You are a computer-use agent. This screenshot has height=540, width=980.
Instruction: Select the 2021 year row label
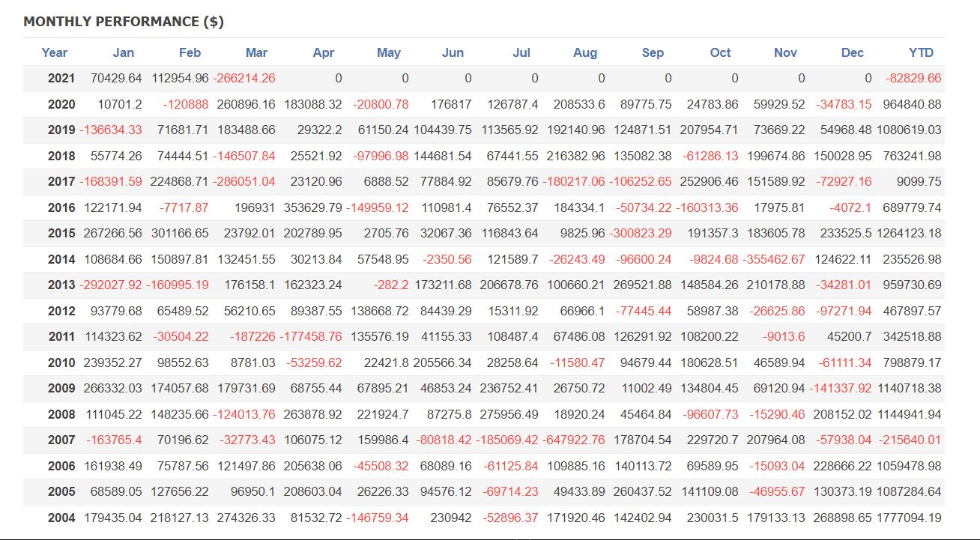coord(61,78)
